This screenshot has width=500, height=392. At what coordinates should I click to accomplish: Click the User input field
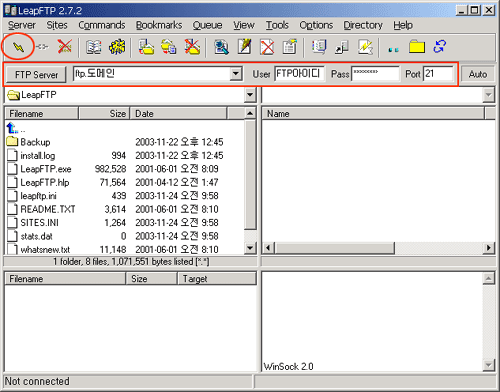click(299, 74)
